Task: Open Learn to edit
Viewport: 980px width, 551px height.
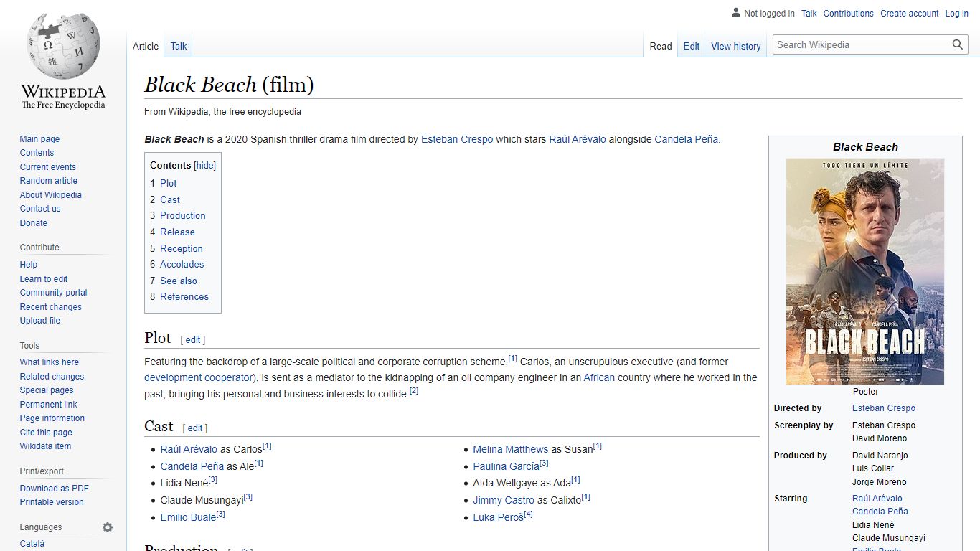Action: [44, 279]
